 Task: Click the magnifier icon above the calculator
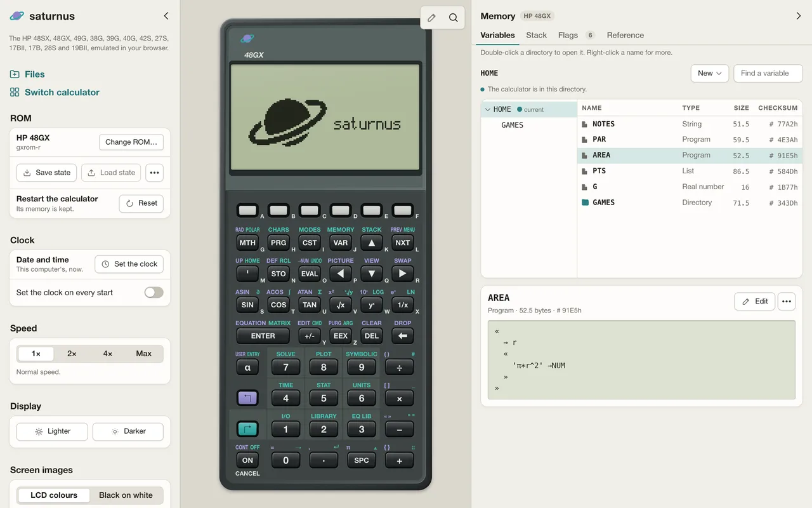[453, 18]
